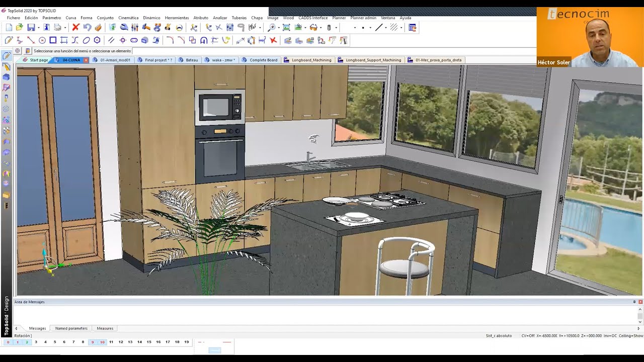Select the diagonal Line tool
This screenshot has height=362, width=644.
tap(31, 40)
